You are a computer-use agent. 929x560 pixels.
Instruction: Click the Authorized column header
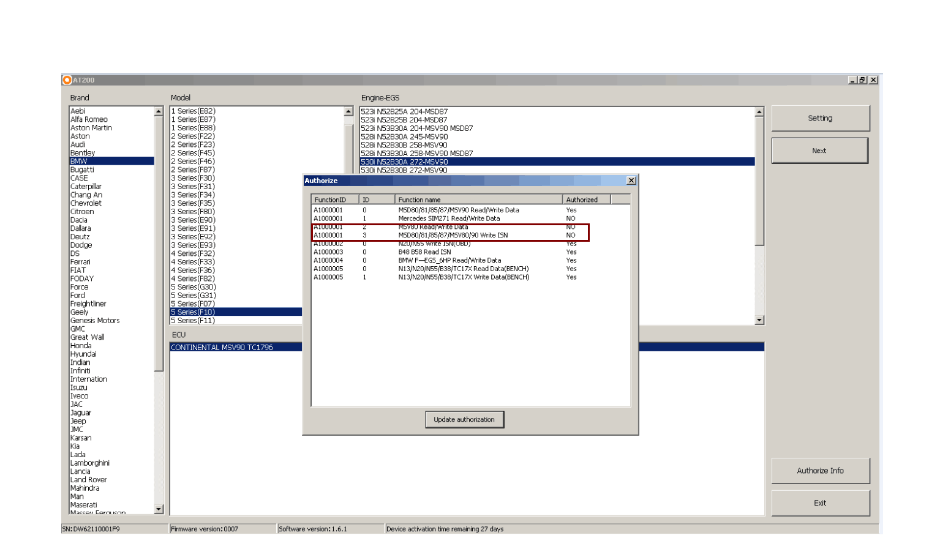click(x=582, y=199)
